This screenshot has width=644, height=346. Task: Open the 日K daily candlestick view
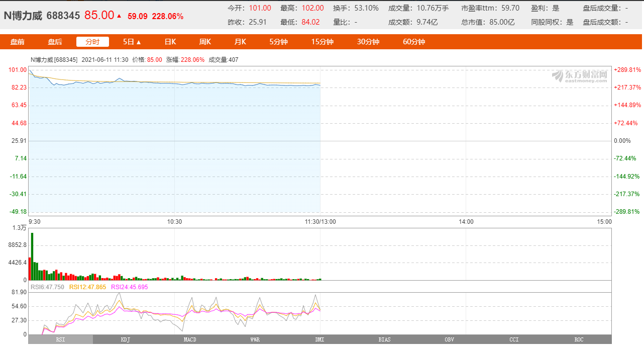(170, 42)
